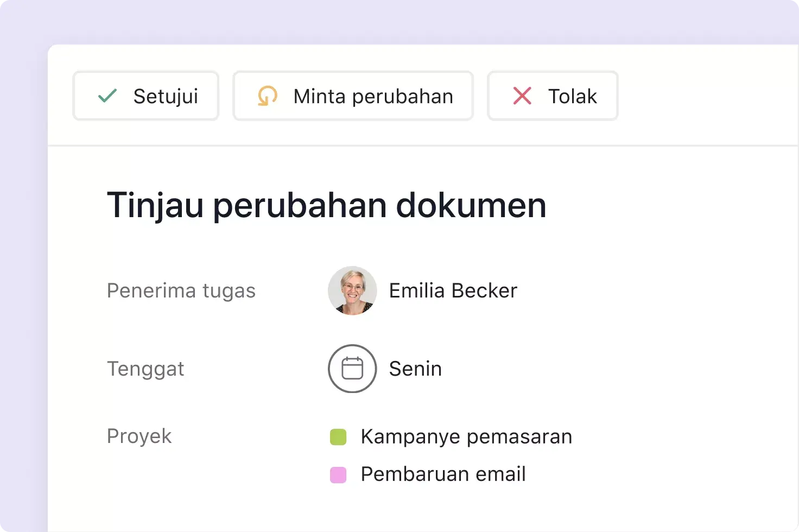Viewport: 799px width, 532px height.
Task: Click the red X icon on Tolak
Action: point(521,96)
